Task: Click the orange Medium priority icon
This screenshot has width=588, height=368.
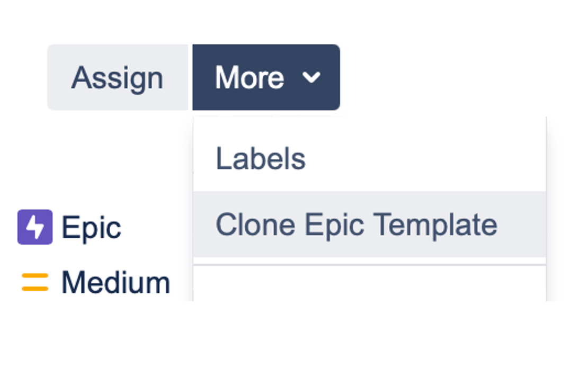Action: [x=35, y=282]
